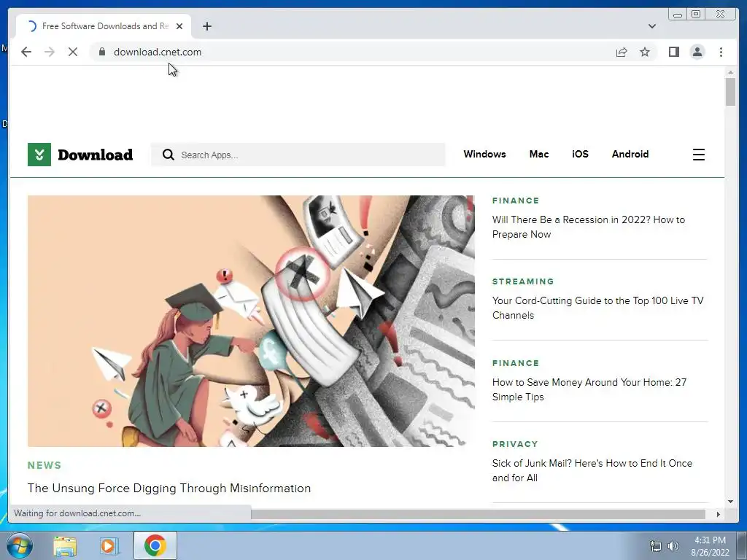747x560 pixels.
Task: Open the iOS category
Action: click(580, 154)
